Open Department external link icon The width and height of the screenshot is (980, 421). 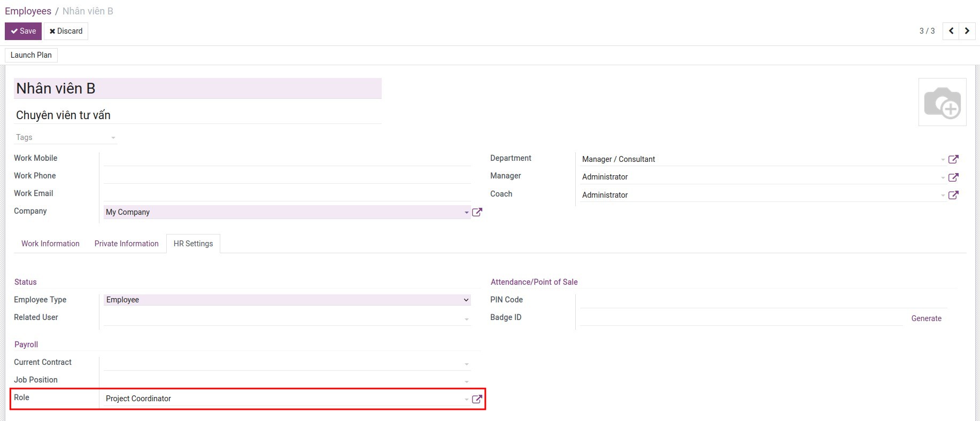point(953,159)
